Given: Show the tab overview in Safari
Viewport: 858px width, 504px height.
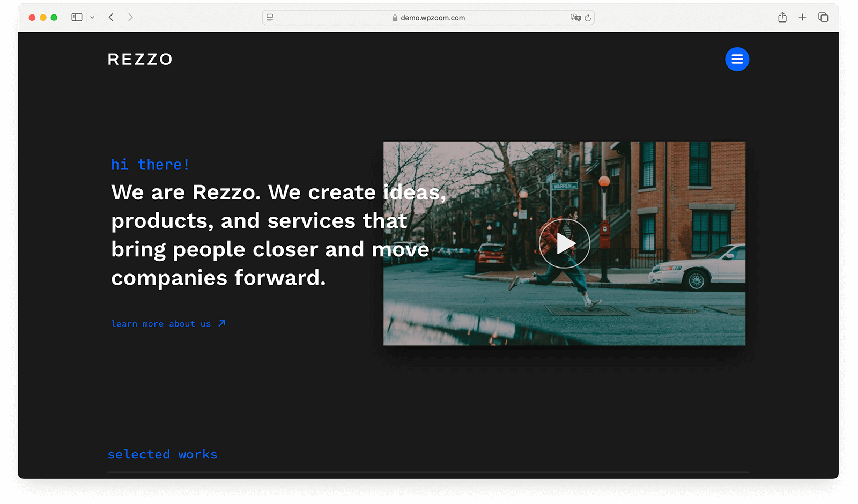Looking at the screenshot, I should (823, 17).
